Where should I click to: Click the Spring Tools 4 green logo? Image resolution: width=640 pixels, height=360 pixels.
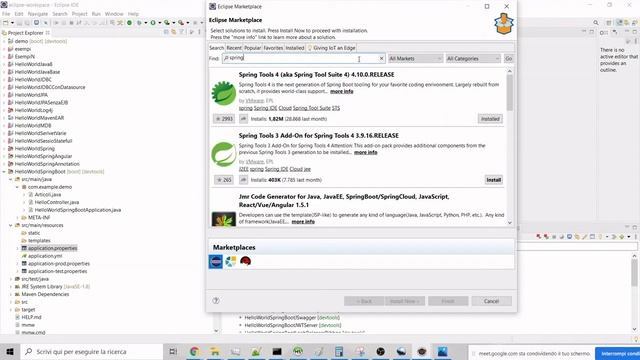[224, 93]
